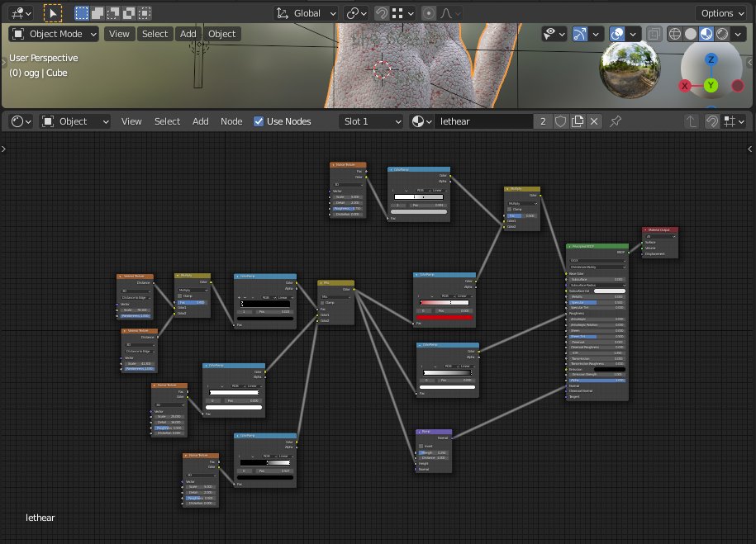Open the Slot 1 material slot dropdown
This screenshot has height=544, width=756.
click(x=371, y=121)
